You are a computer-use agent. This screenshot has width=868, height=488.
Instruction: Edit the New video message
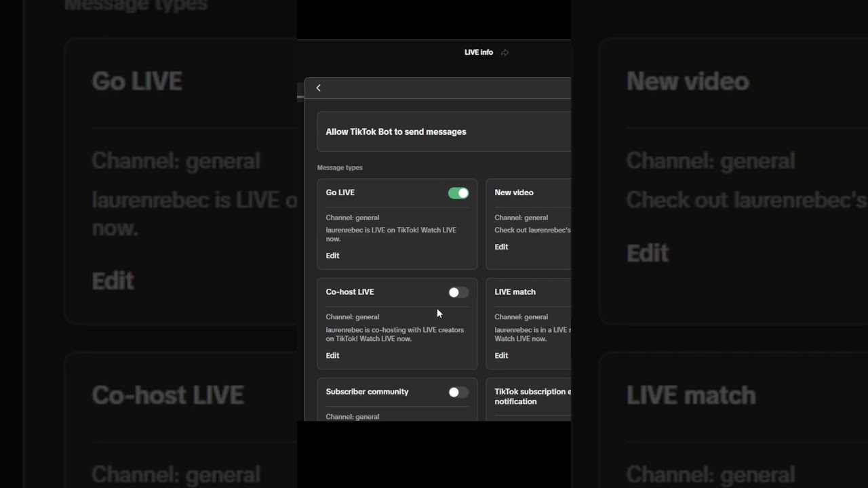501,247
